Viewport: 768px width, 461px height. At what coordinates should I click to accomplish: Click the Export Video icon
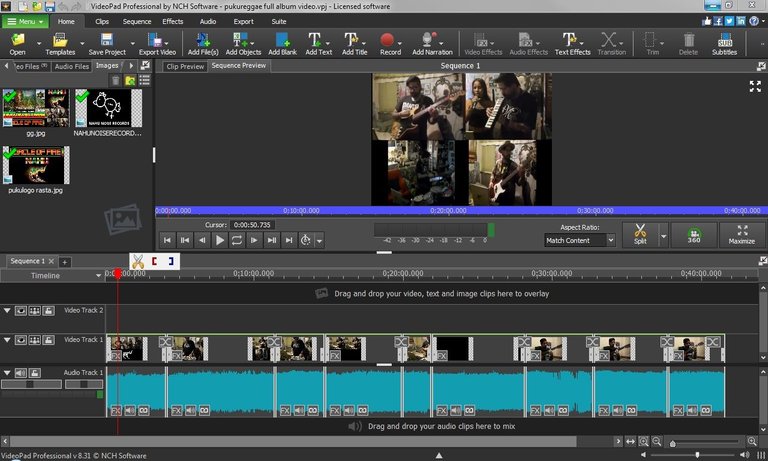click(x=157, y=44)
